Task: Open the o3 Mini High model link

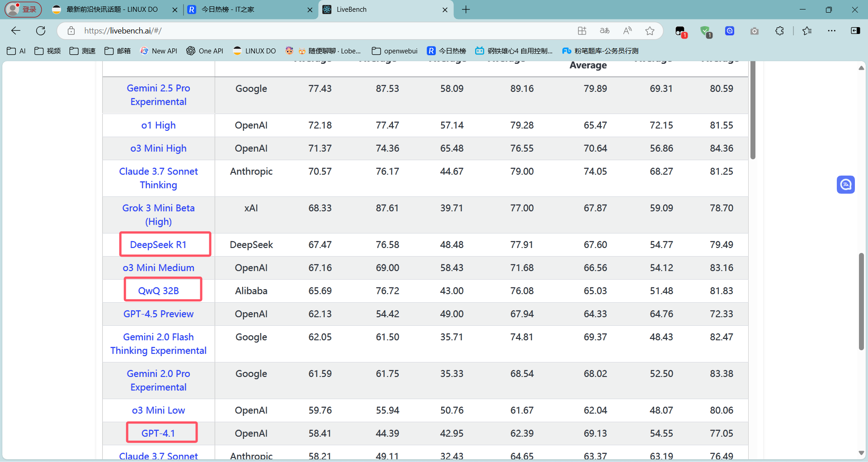Action: [158, 148]
